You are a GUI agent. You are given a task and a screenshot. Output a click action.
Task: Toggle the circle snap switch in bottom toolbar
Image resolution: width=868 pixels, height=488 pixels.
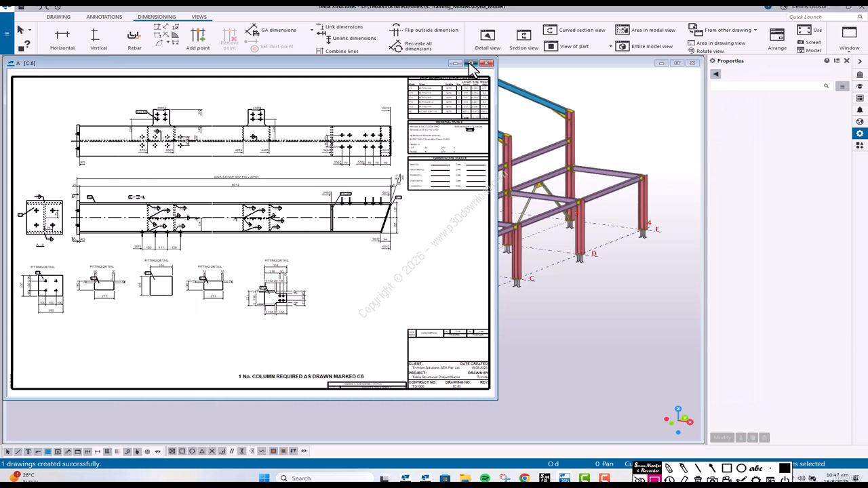[192, 451]
